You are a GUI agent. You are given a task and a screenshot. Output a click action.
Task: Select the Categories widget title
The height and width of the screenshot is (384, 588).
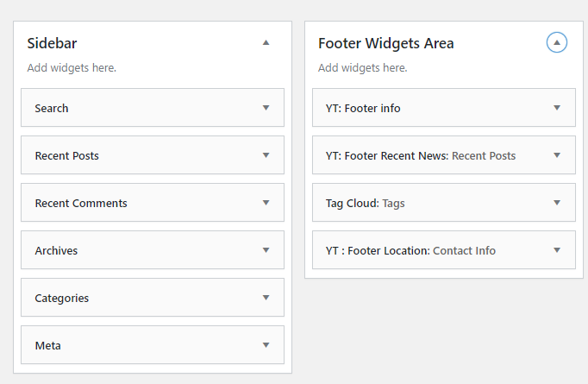(62, 298)
